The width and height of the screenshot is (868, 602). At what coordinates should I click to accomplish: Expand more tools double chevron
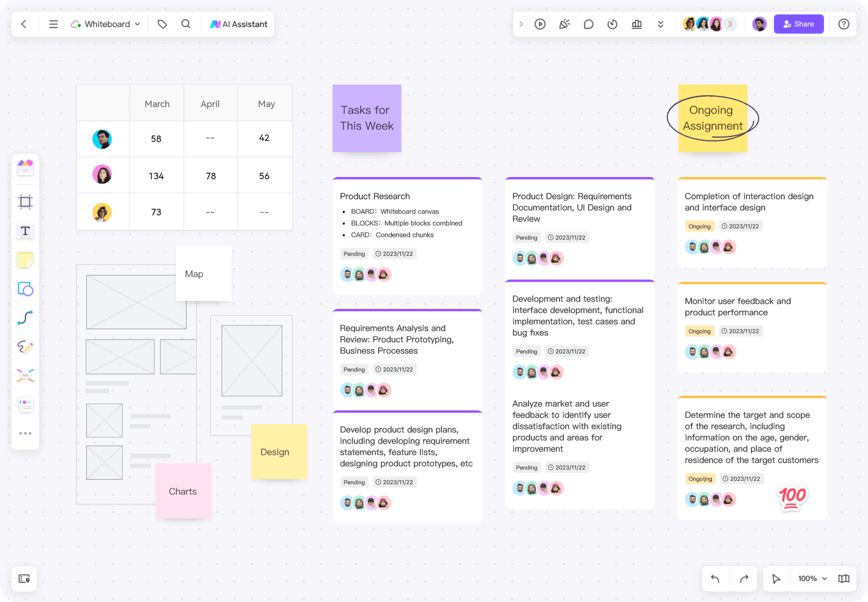tap(661, 24)
